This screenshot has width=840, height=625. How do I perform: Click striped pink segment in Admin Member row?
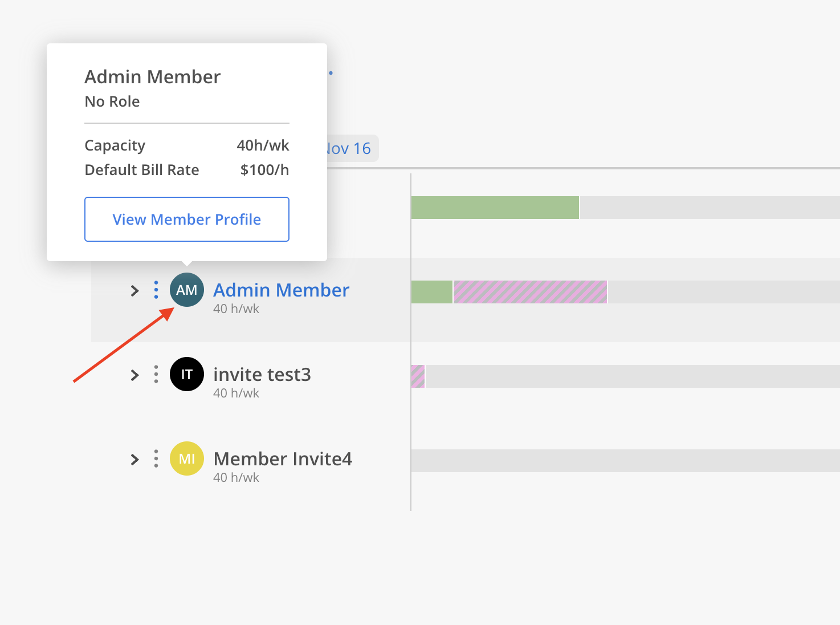pyautogui.click(x=530, y=292)
